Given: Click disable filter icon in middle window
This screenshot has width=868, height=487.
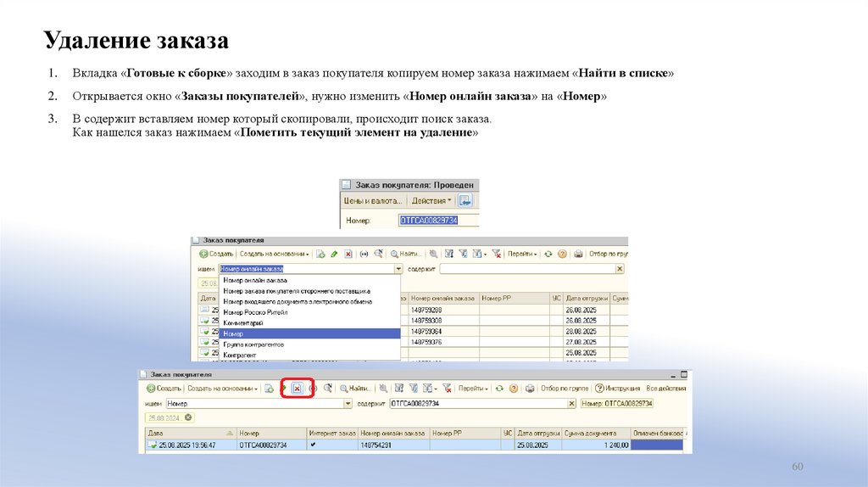Looking at the screenshot, I should pos(496,254).
